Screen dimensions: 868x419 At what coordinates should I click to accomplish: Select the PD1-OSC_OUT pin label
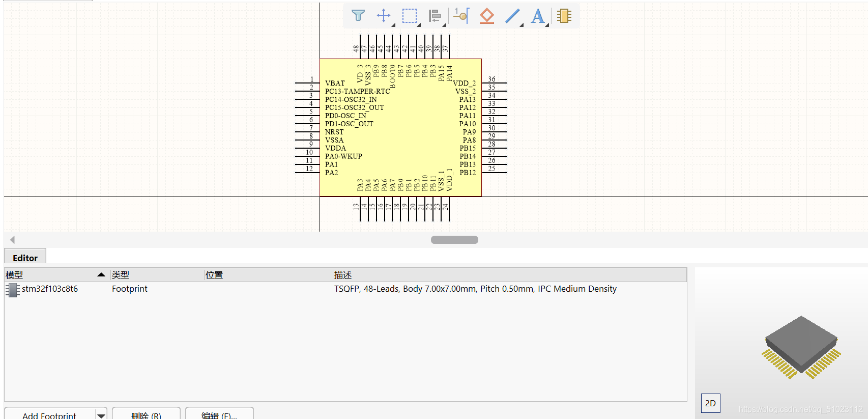point(349,124)
